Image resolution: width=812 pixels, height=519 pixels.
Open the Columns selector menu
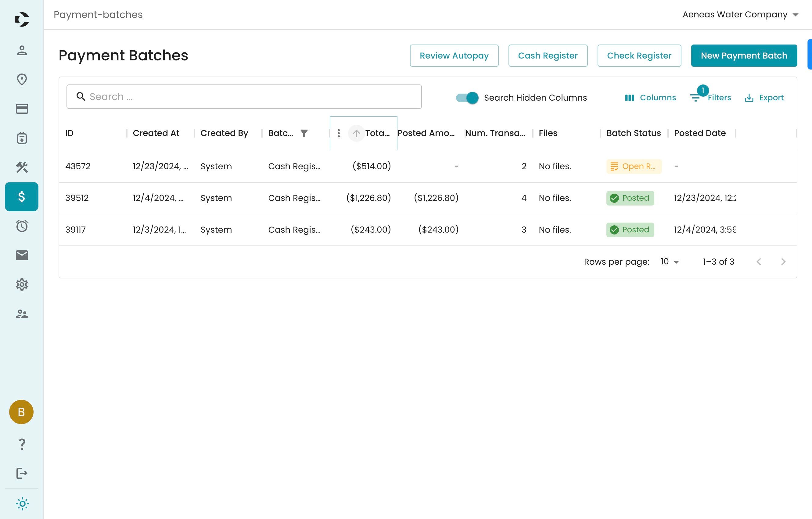tap(650, 98)
